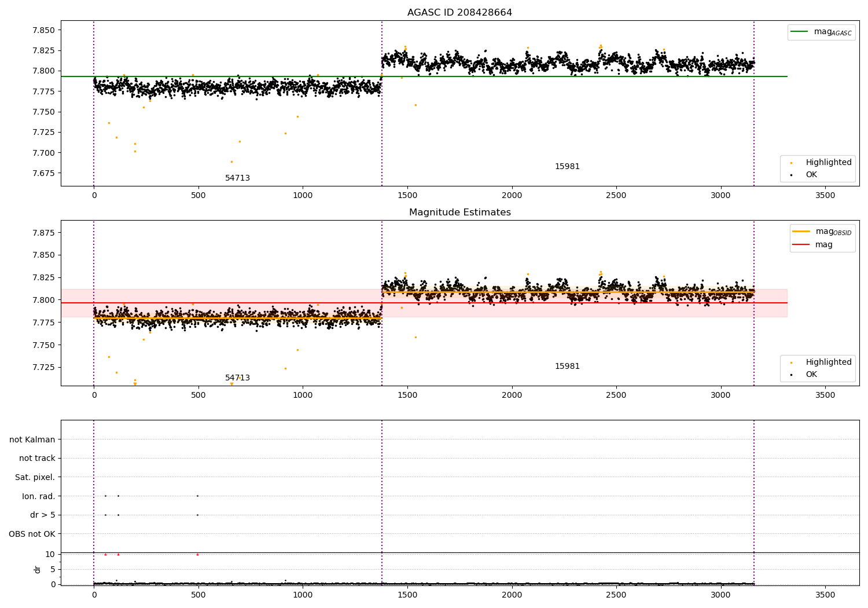Viewport: 868px width, 608px height.
Task: Click the 5 tick label on dr axis
Action: (53, 569)
